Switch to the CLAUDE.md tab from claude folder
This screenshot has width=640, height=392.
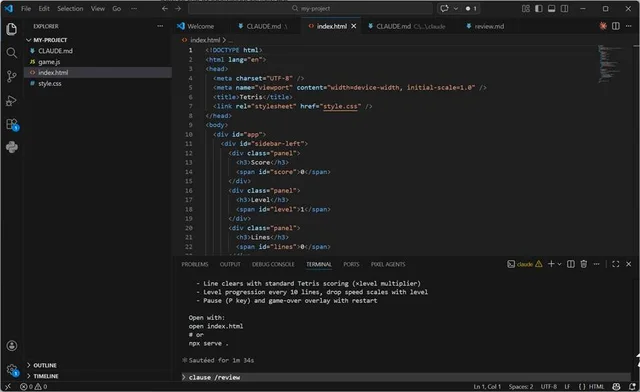pos(407,26)
